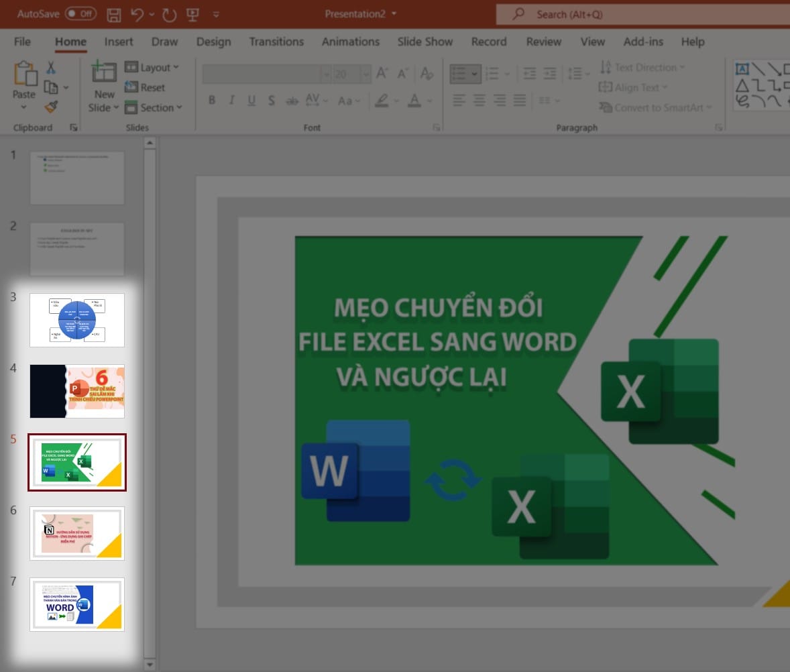This screenshot has width=790, height=672.
Task: Open the Clipboard pane launcher
Action: coord(74,128)
